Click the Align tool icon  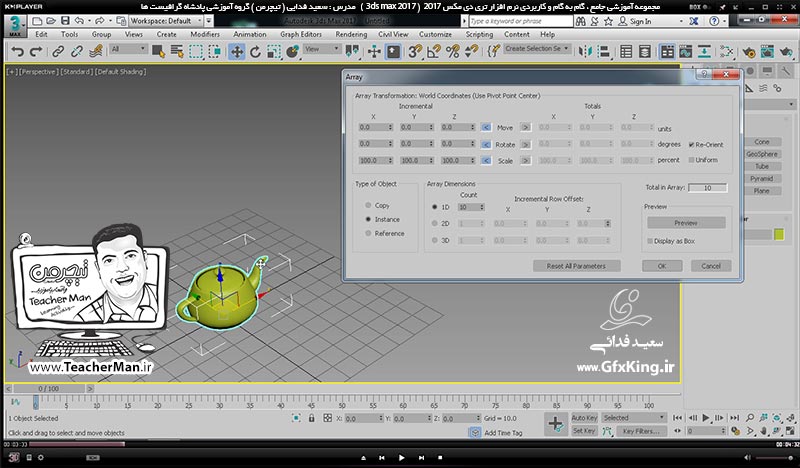click(x=604, y=52)
